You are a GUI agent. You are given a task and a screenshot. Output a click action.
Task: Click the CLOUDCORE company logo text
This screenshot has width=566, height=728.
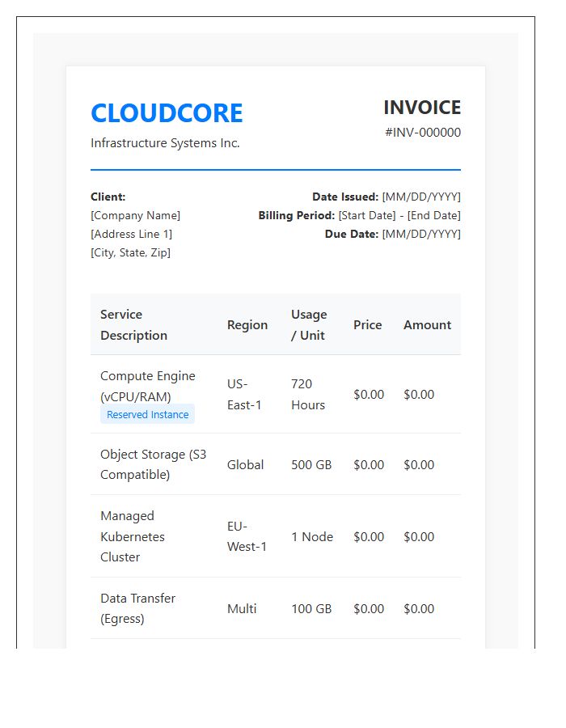(x=167, y=113)
